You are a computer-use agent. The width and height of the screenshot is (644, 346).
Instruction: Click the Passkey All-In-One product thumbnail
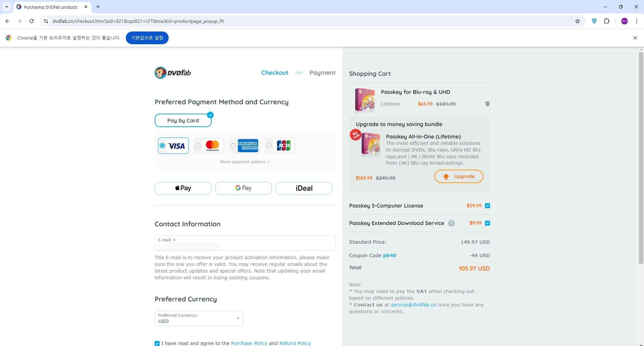(370, 144)
